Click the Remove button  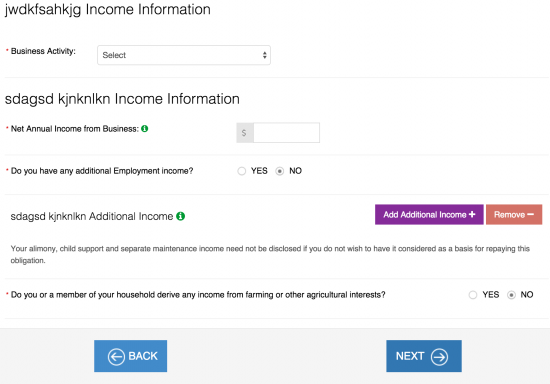click(514, 215)
